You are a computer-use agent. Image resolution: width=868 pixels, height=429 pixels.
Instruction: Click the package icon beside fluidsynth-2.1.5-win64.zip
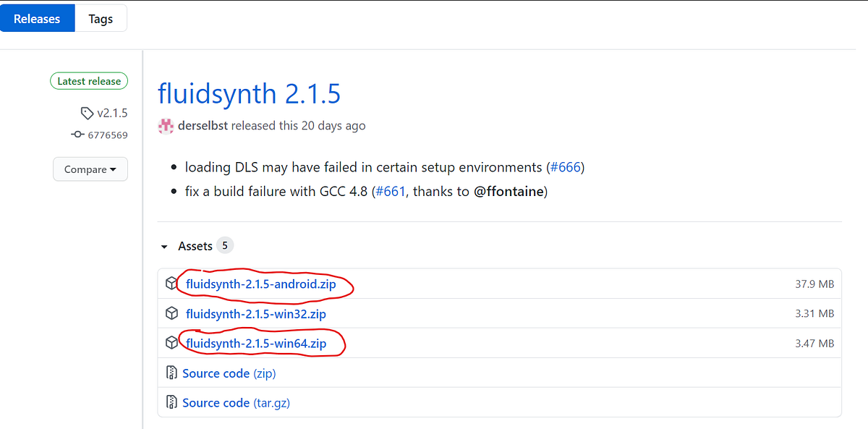[171, 343]
